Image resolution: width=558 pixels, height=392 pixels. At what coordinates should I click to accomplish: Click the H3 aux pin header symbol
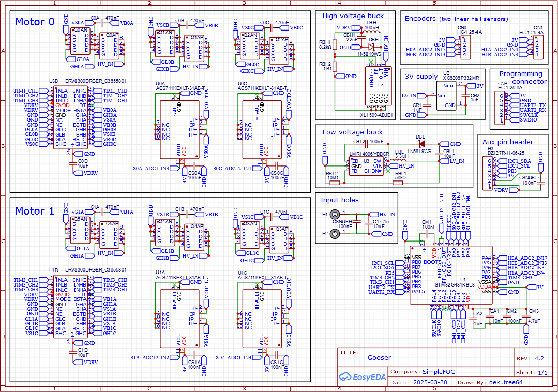pyautogui.click(x=490, y=171)
